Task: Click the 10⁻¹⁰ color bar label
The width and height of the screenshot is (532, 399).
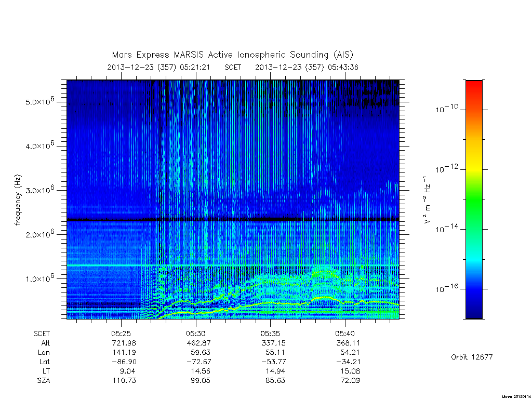Action: tap(447, 109)
